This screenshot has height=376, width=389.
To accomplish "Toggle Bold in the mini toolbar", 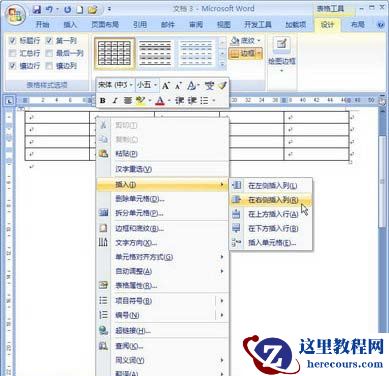I will click(103, 100).
